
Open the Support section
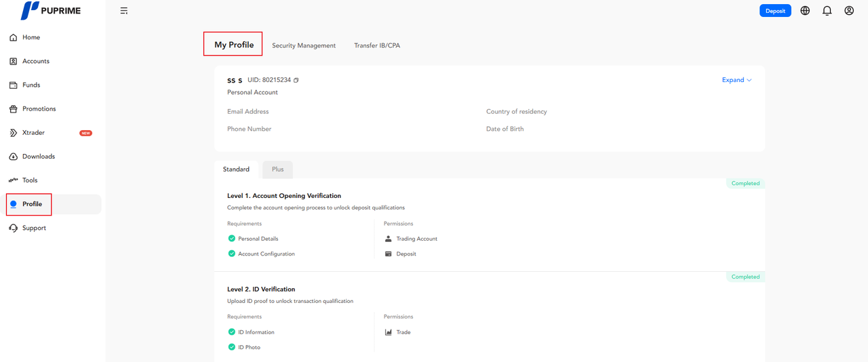click(x=34, y=228)
